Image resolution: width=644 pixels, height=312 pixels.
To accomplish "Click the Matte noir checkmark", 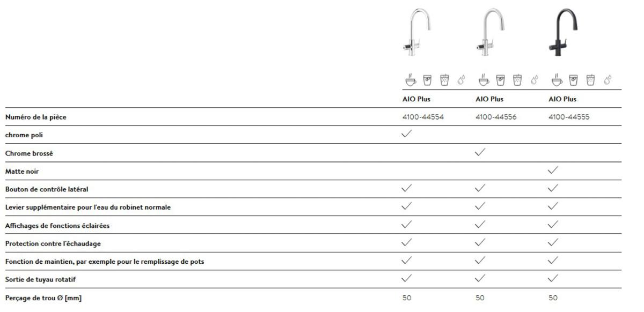I will (553, 170).
